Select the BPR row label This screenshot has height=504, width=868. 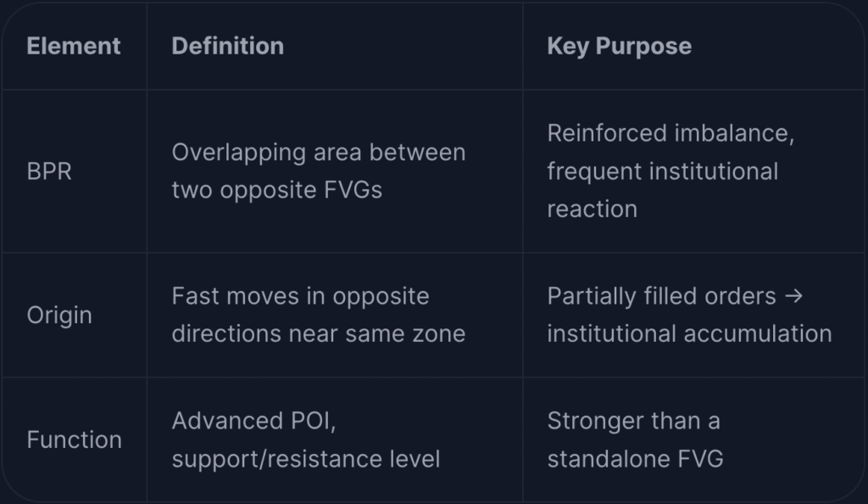(49, 171)
